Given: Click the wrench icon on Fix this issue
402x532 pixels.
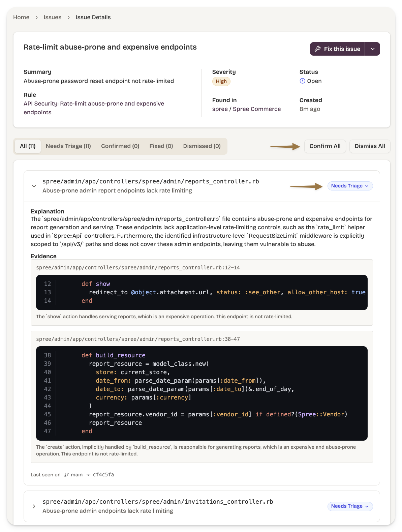Looking at the screenshot, I should pos(317,49).
